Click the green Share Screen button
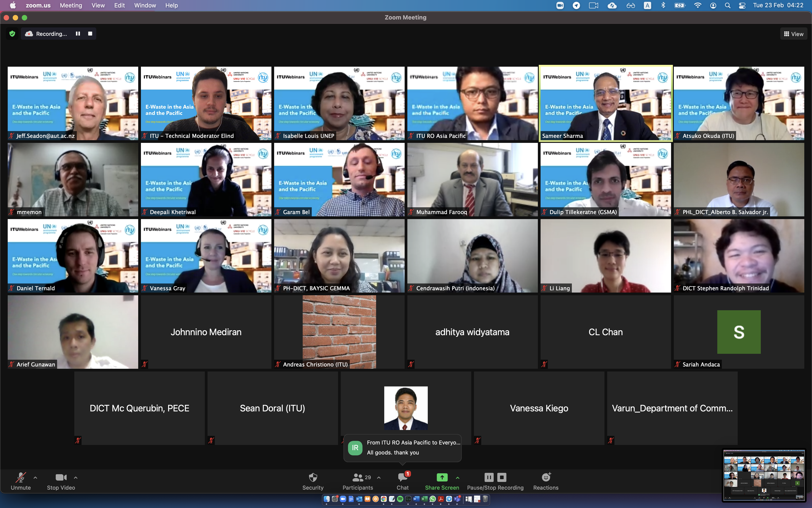 tap(442, 481)
